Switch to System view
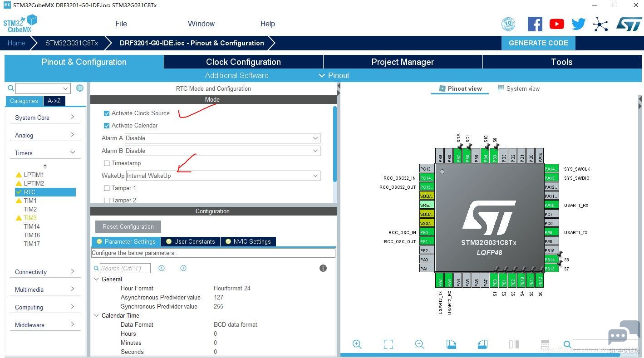 (x=519, y=88)
